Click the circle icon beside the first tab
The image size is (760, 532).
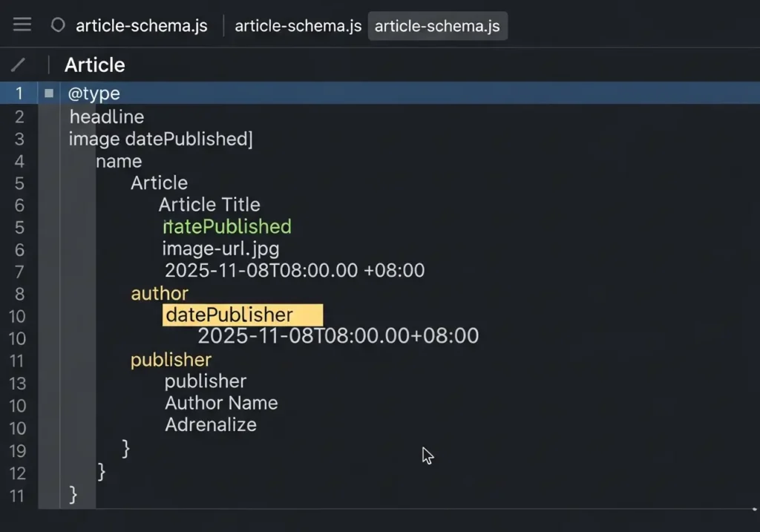tap(58, 25)
